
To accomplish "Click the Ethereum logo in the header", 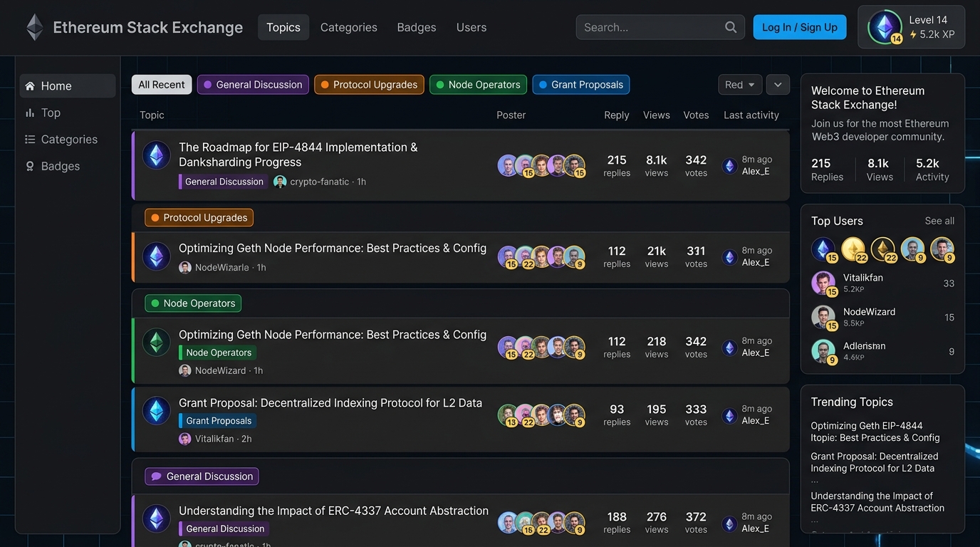I will click(34, 27).
